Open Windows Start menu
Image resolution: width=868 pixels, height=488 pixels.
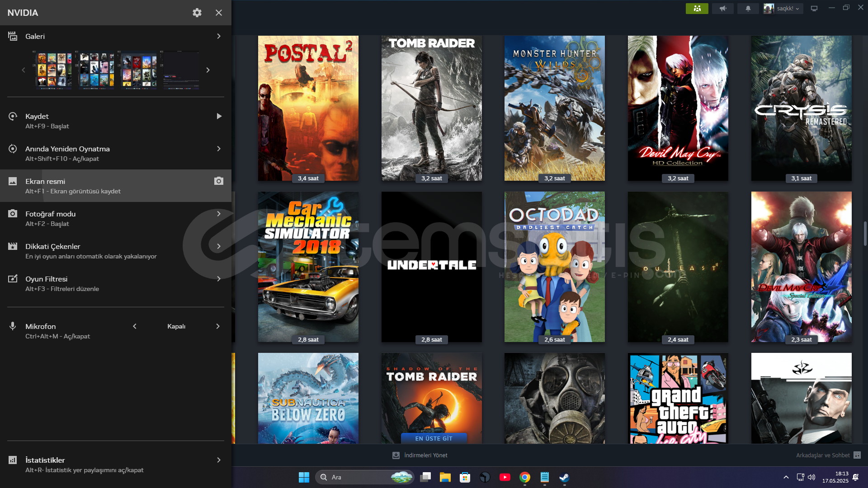point(304,477)
